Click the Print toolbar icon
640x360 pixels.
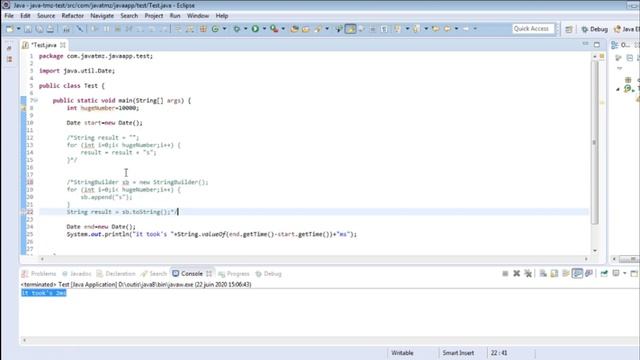(50, 29)
